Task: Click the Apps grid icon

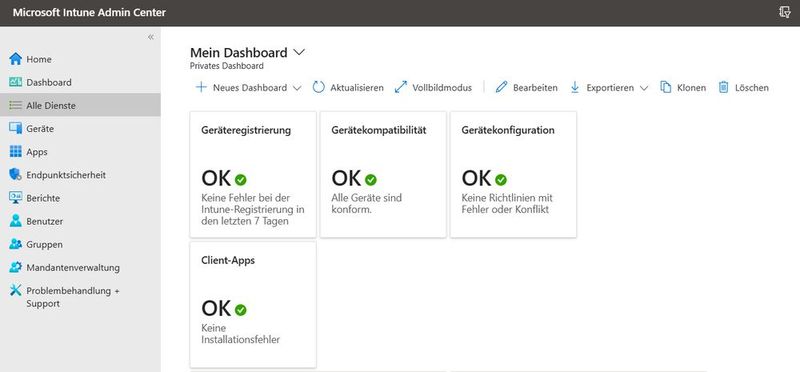Action: tap(16, 152)
